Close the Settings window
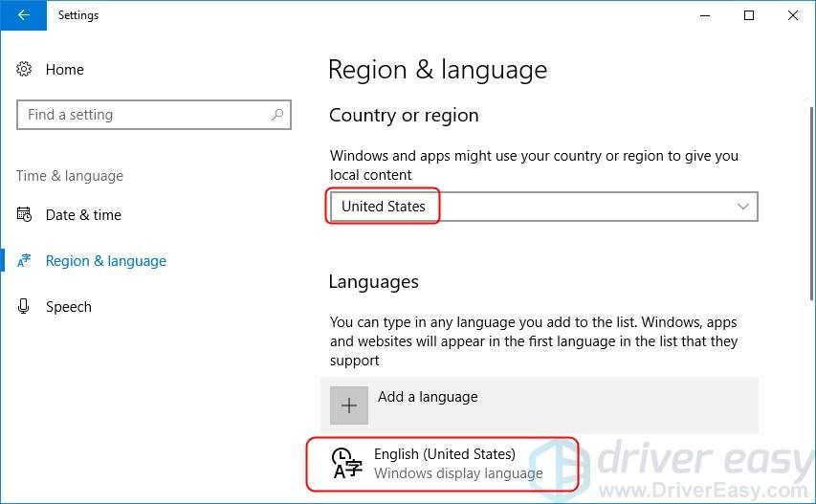 pyautogui.click(x=793, y=15)
